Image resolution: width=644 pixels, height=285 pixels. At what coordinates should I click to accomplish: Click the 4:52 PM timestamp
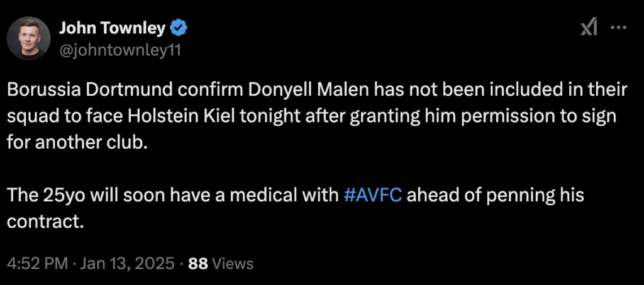pos(36,263)
